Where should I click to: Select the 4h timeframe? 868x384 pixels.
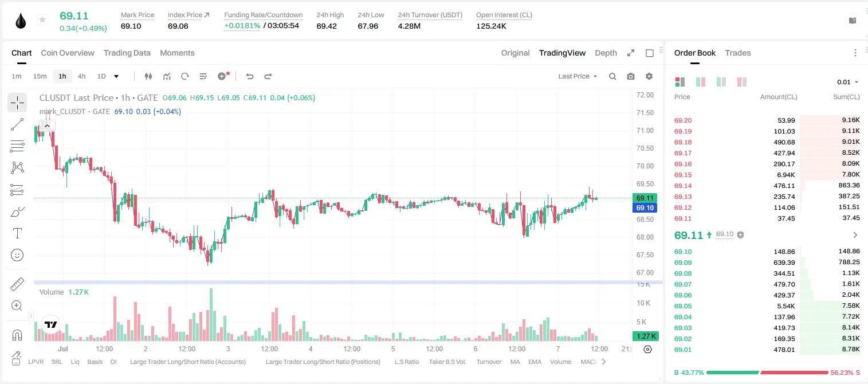(x=82, y=76)
